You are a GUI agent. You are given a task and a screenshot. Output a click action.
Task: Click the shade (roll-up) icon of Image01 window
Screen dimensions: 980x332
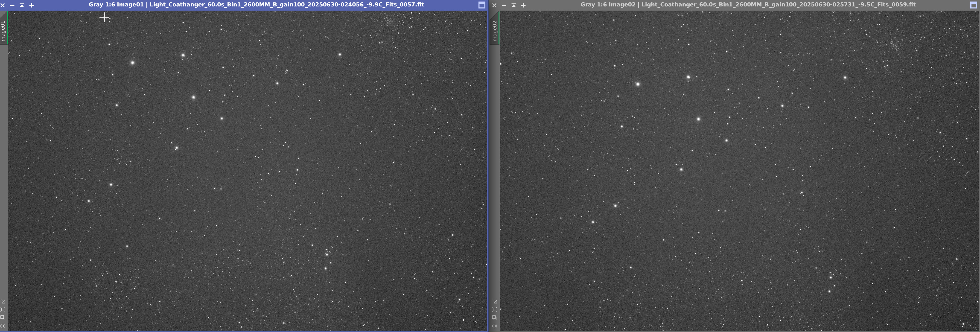[22, 5]
